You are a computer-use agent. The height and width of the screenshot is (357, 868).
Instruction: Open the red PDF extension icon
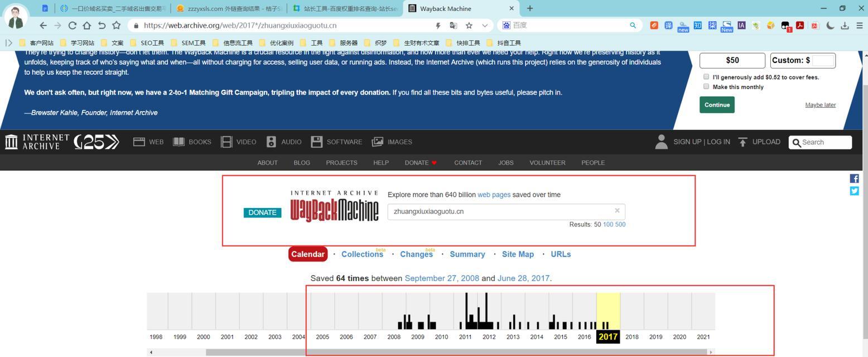(799, 25)
